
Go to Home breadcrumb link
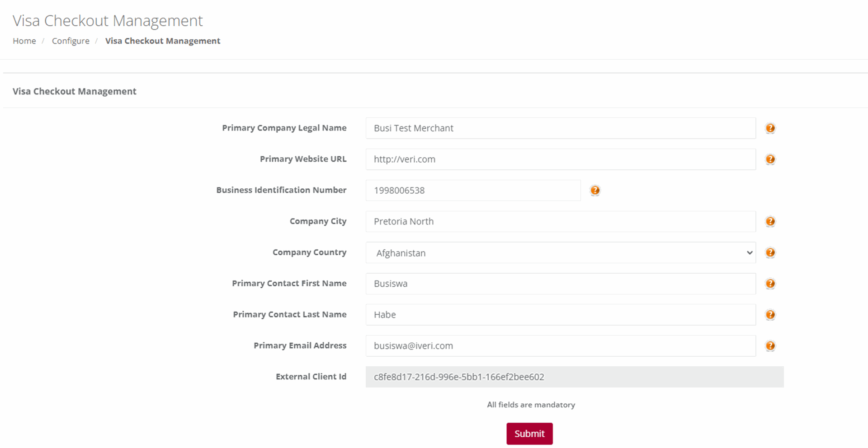[24, 41]
